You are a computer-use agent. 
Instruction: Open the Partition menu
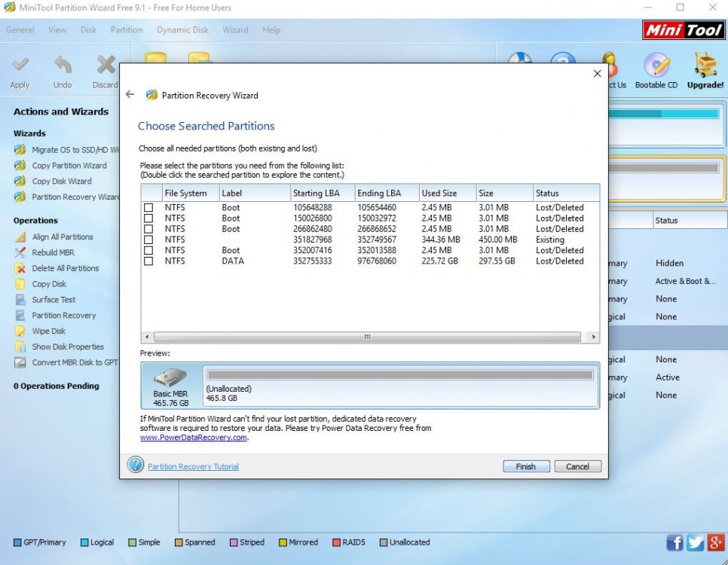(x=126, y=30)
